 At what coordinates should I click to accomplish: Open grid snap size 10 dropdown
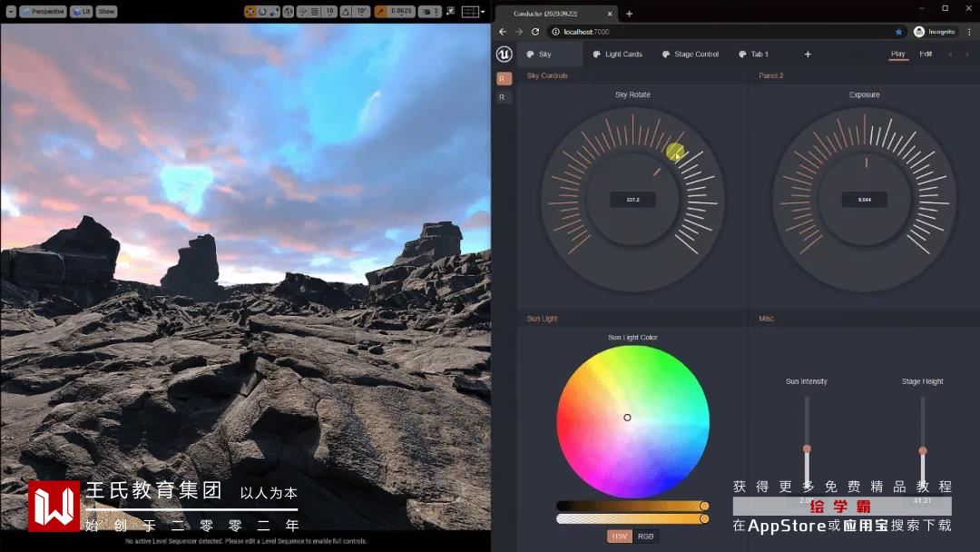329,11
